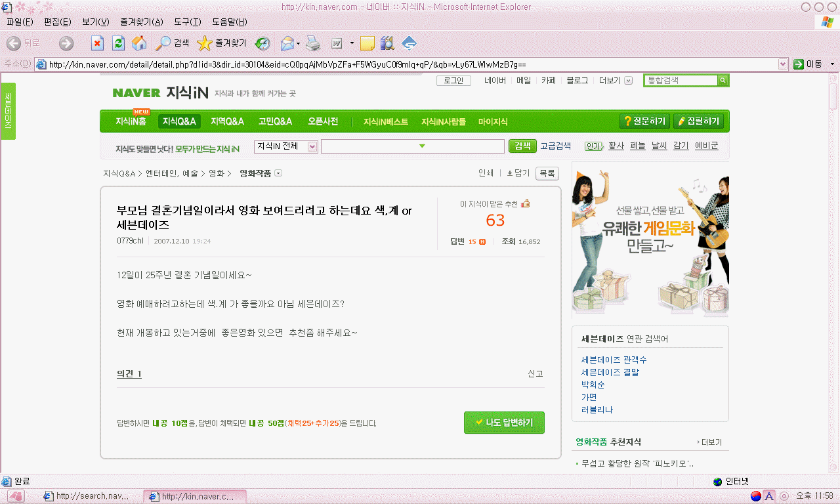This screenshot has width=840, height=504.
Task: Click the green 세븐데이즈 side tab
Action: click(x=8, y=111)
